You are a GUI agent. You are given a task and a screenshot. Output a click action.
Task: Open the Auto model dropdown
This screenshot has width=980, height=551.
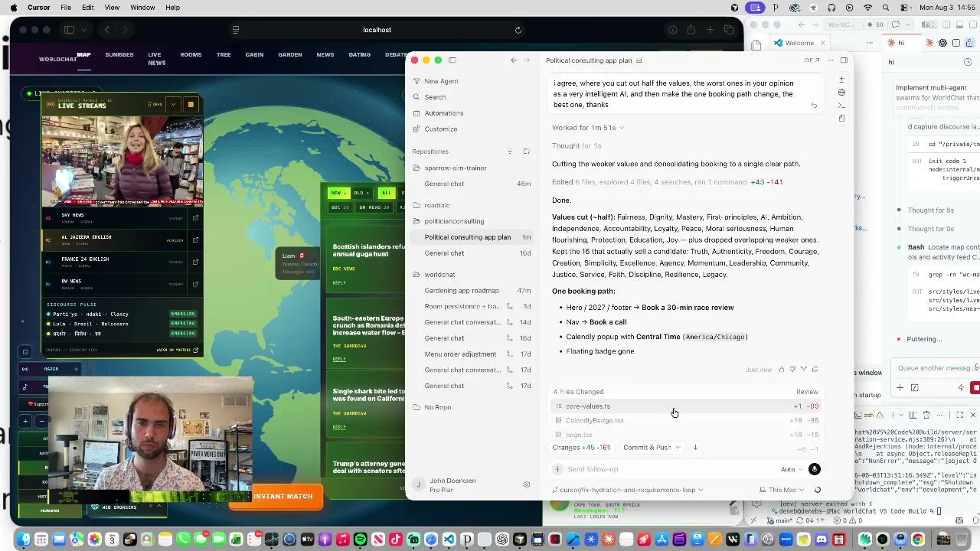pos(791,469)
